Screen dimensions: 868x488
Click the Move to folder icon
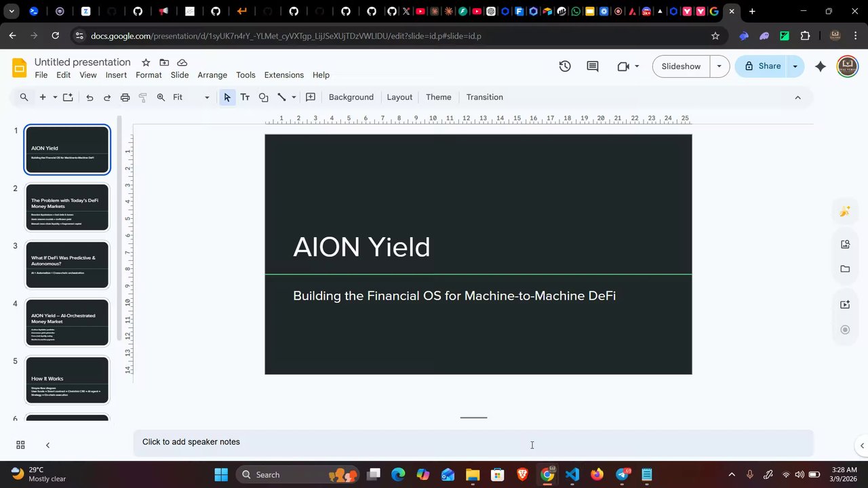[164, 62]
